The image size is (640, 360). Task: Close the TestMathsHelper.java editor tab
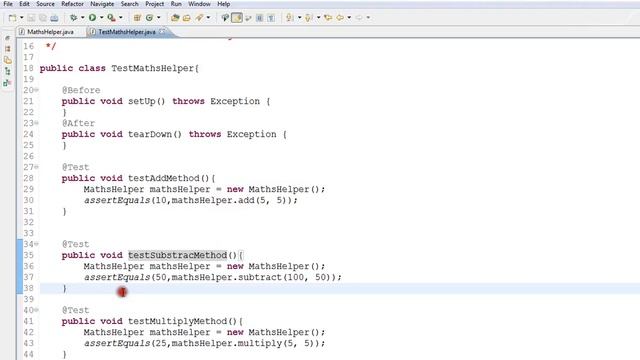(162, 31)
